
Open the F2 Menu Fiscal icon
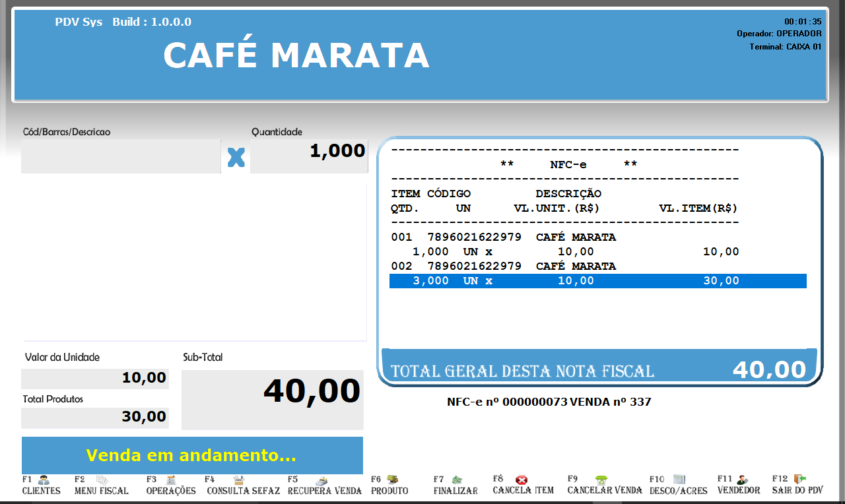click(102, 480)
